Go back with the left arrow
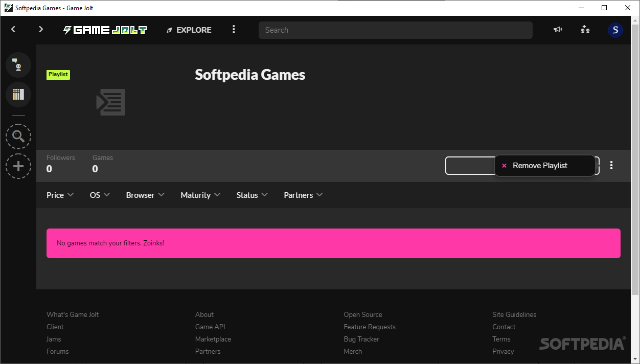This screenshot has width=640, height=364. [13, 30]
